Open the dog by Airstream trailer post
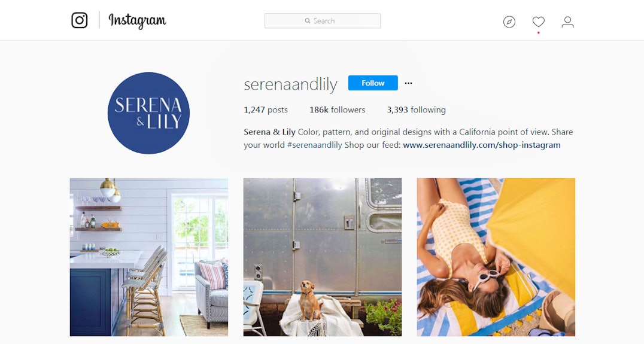 (323, 257)
